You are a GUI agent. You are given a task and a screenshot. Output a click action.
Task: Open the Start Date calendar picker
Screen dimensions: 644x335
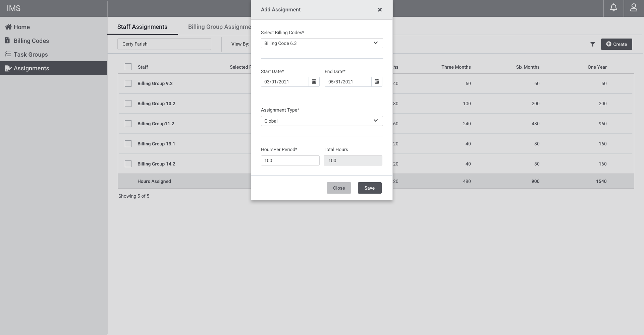(314, 82)
